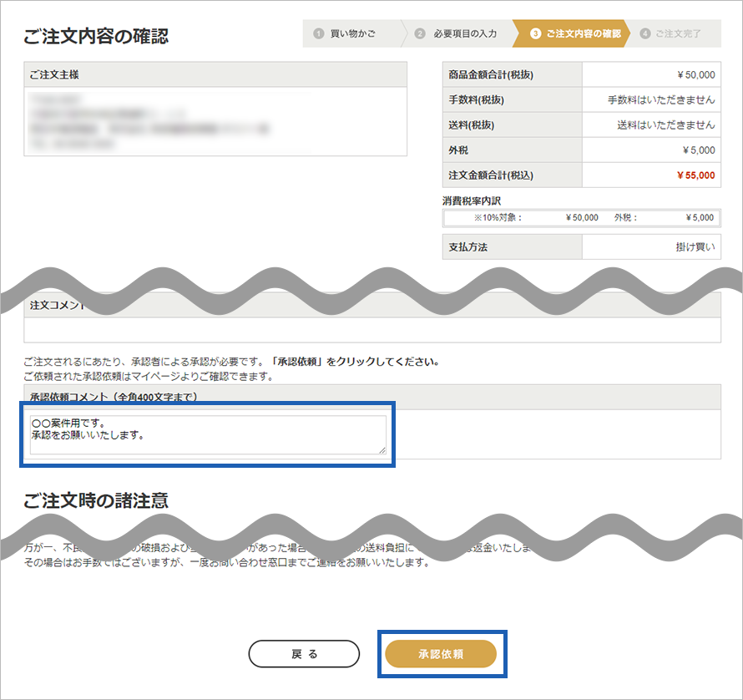Click the 消費税率内訳 heading
743x700 pixels.
[472, 201]
